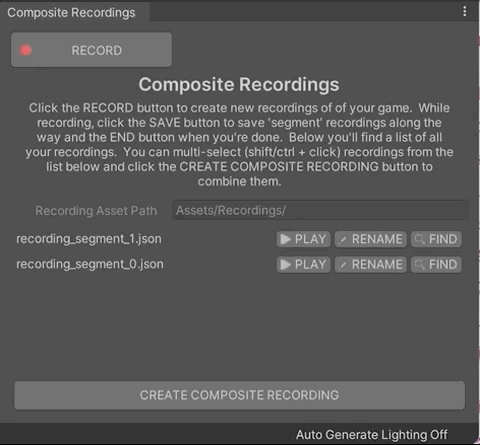Start a new recording with RECORD button
Viewport: 480px width, 445px height.
pyautogui.click(x=91, y=50)
